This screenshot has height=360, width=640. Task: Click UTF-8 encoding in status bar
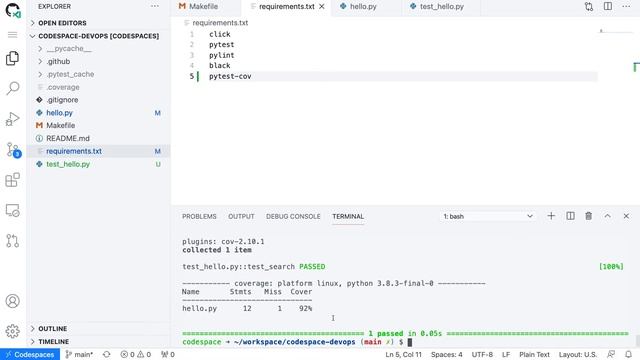[x=482, y=354]
